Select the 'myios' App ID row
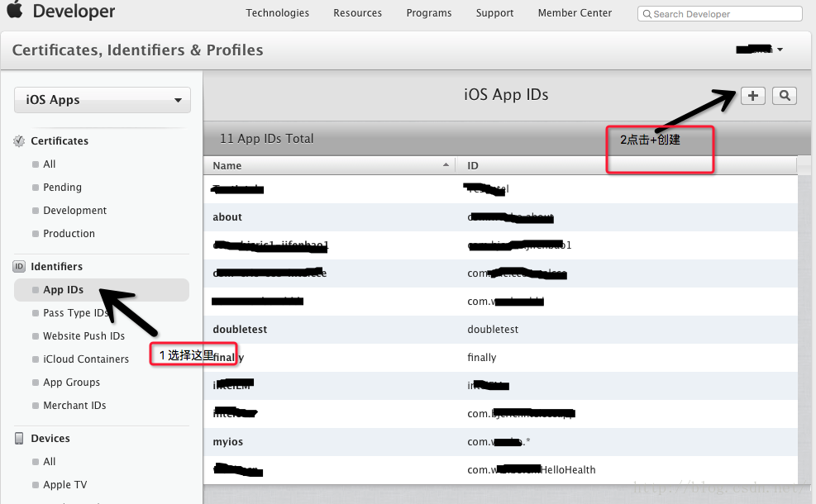816x504 pixels. click(500, 441)
